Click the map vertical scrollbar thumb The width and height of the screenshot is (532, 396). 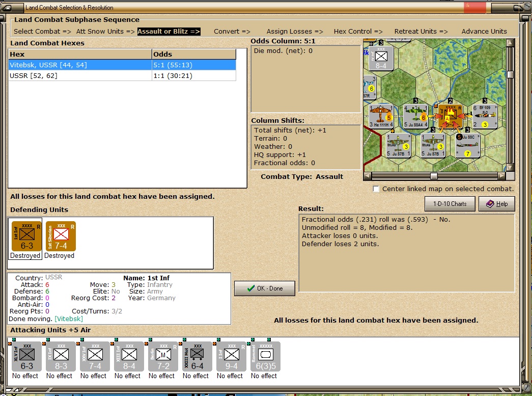[x=510, y=75]
